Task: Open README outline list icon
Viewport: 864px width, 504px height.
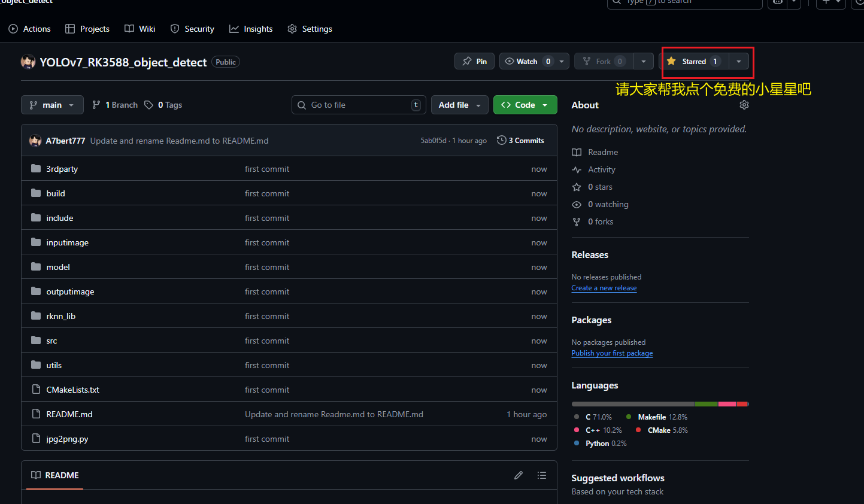Action: (542, 475)
